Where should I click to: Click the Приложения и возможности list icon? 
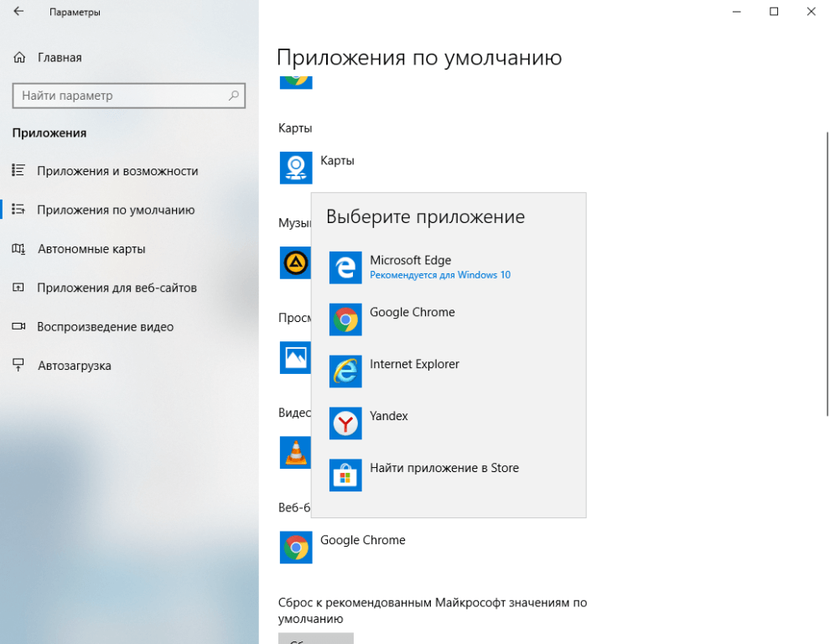tap(18, 170)
